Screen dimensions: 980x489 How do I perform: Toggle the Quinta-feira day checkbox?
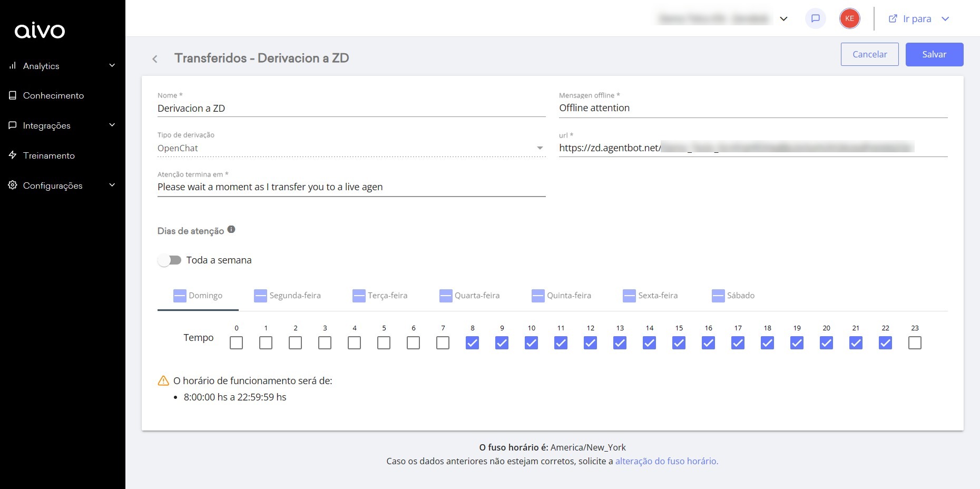(x=538, y=296)
